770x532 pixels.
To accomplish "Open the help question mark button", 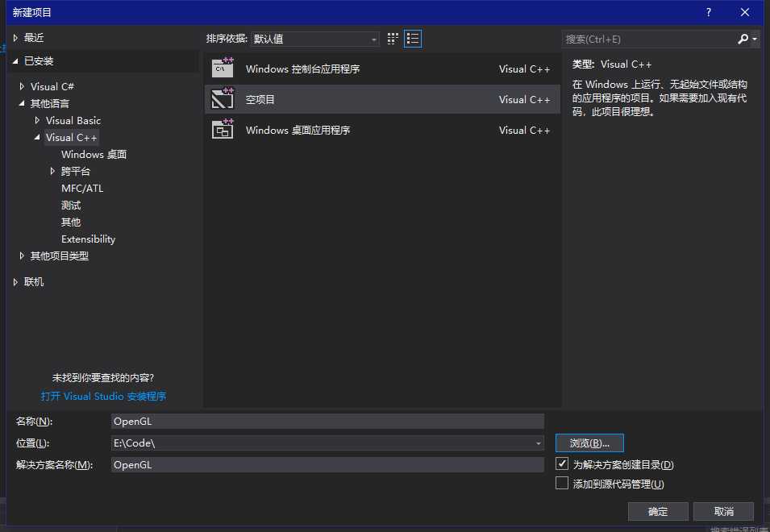I will [709, 12].
